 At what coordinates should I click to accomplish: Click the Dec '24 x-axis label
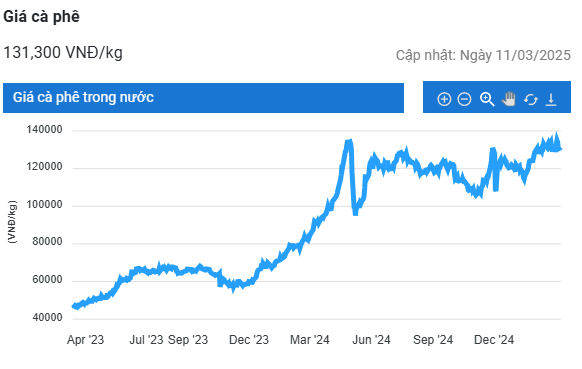(x=494, y=340)
